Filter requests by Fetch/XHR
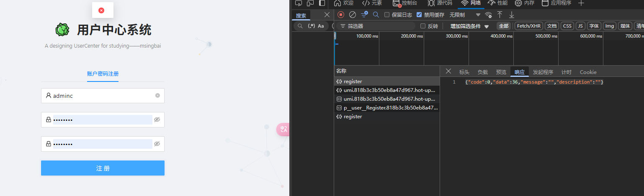 coord(529,26)
